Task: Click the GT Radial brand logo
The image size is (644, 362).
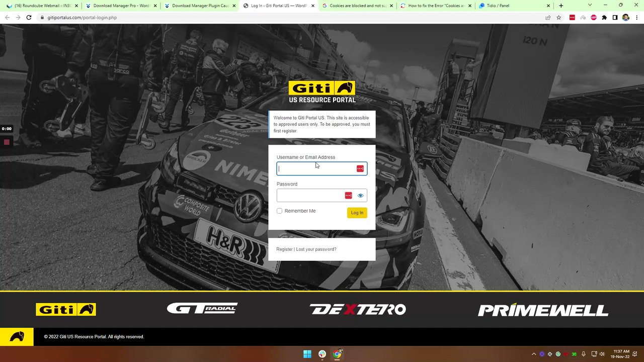Action: click(202, 308)
